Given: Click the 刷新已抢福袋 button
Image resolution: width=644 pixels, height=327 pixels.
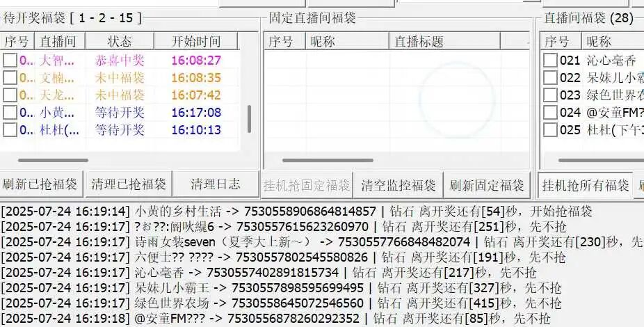Looking at the screenshot, I should (x=40, y=184).
